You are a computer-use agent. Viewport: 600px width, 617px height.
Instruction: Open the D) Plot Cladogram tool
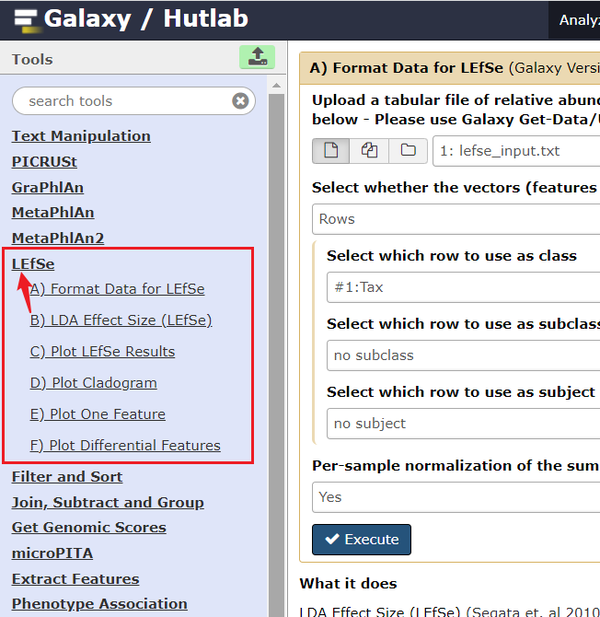[x=93, y=383]
